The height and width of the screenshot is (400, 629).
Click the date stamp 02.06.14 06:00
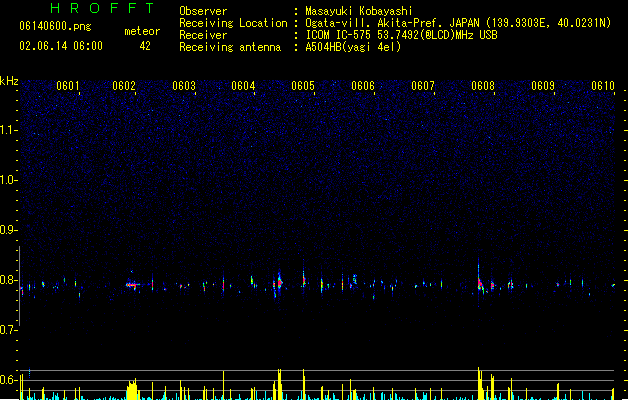[x=61, y=46]
